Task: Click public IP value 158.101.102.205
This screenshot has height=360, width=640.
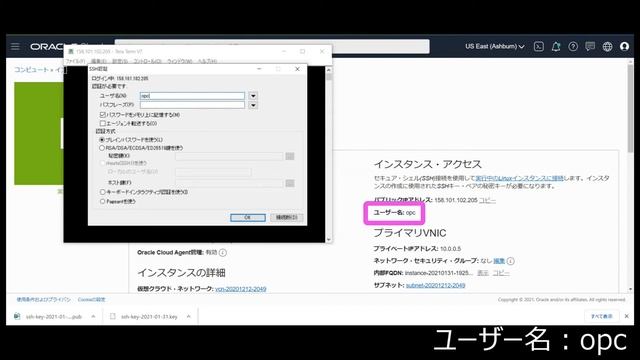Action: (456, 200)
